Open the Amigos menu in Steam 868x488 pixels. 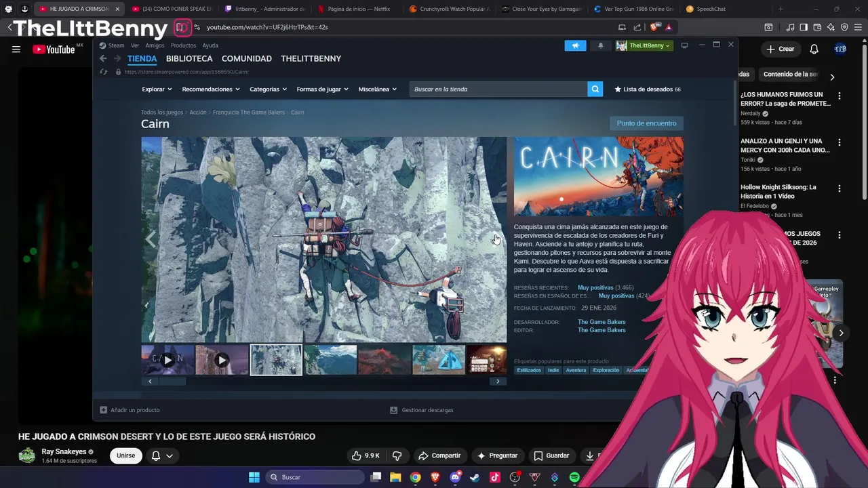(x=155, y=45)
